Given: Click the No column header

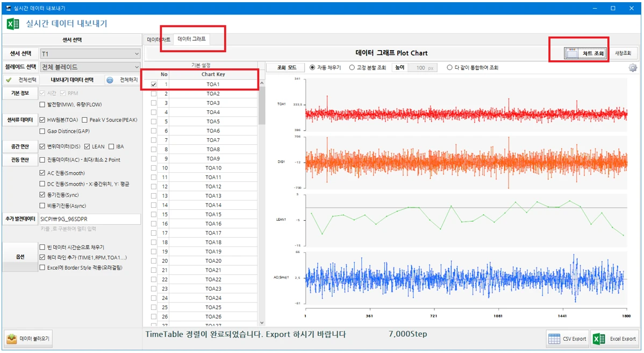Looking at the screenshot, I should [164, 74].
